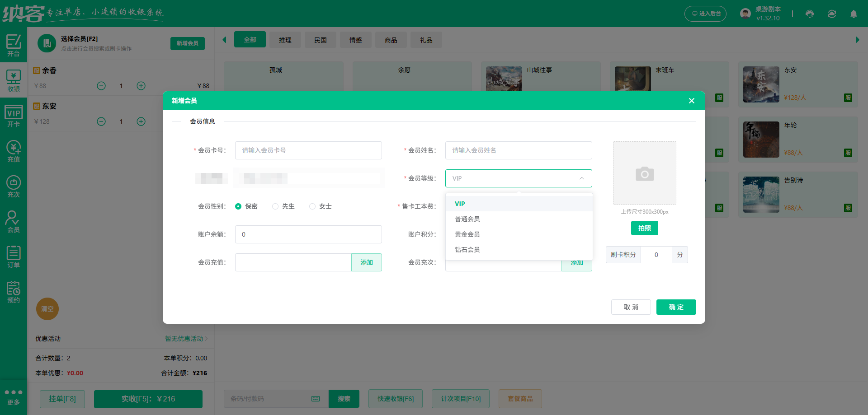Switch to the 礼品 category tab
Screen dimensions: 868x415
point(425,40)
